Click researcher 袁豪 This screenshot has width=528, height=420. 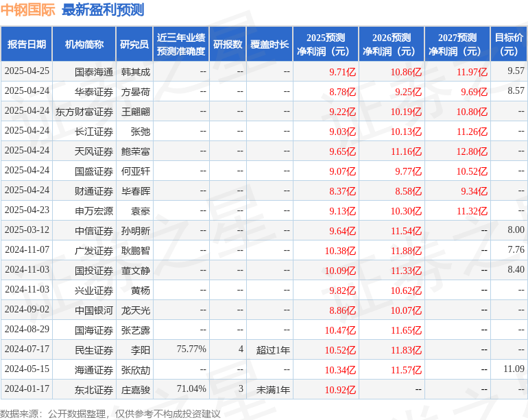pos(141,211)
